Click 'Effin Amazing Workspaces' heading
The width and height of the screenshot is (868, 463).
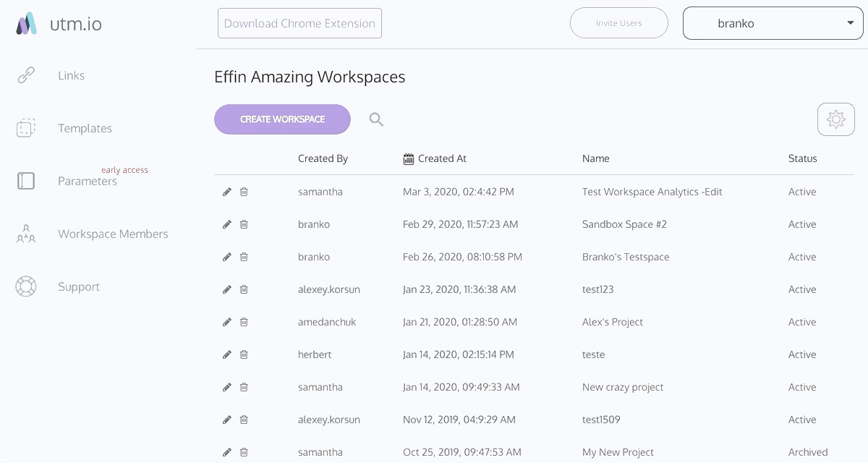coord(310,77)
